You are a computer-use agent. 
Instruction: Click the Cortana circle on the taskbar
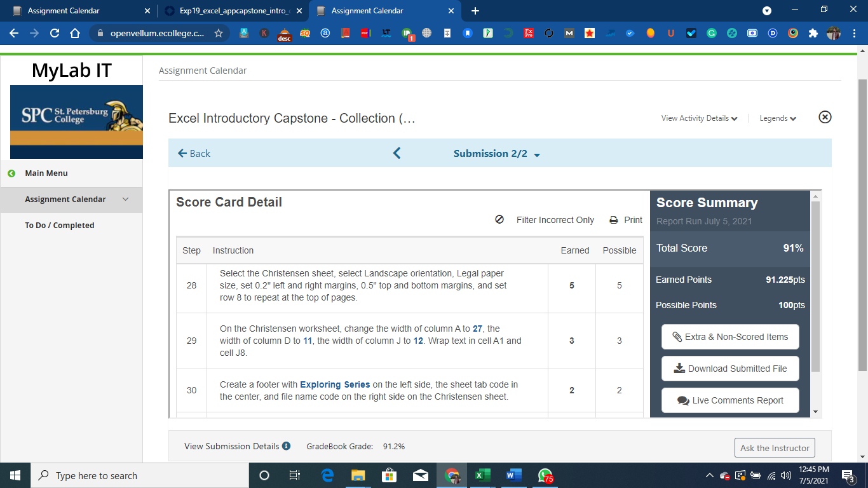(x=264, y=475)
